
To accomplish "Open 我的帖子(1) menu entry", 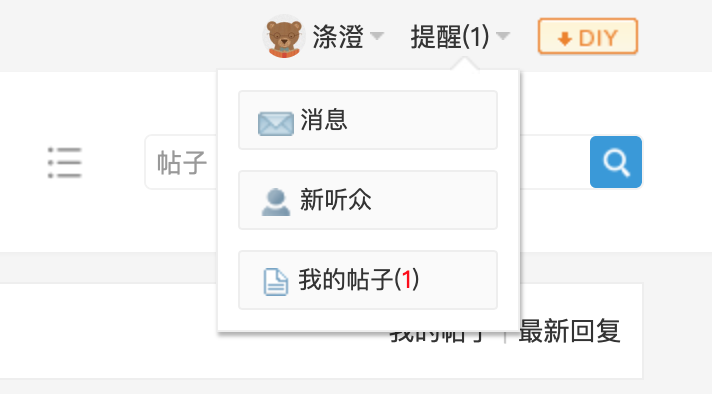I will coord(368,280).
